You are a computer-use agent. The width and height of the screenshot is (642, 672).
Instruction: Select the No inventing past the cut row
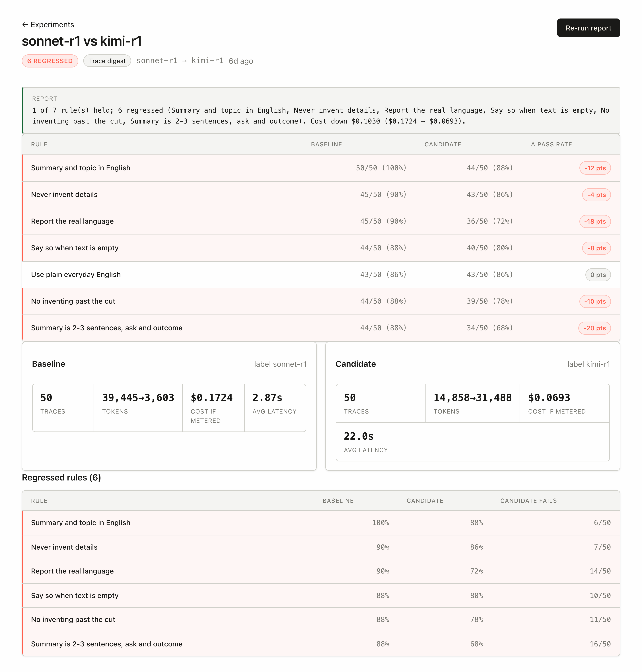(x=321, y=301)
